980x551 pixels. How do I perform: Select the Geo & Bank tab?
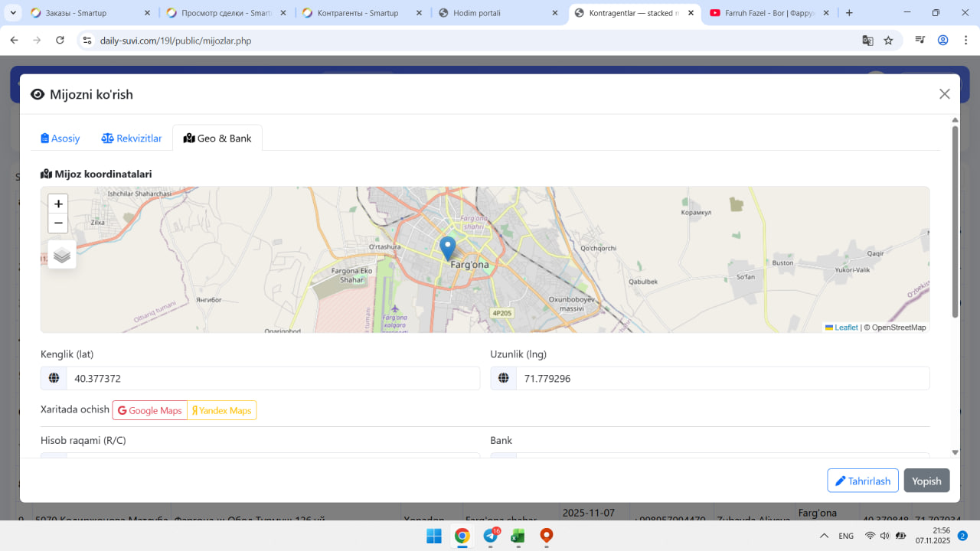click(x=217, y=139)
